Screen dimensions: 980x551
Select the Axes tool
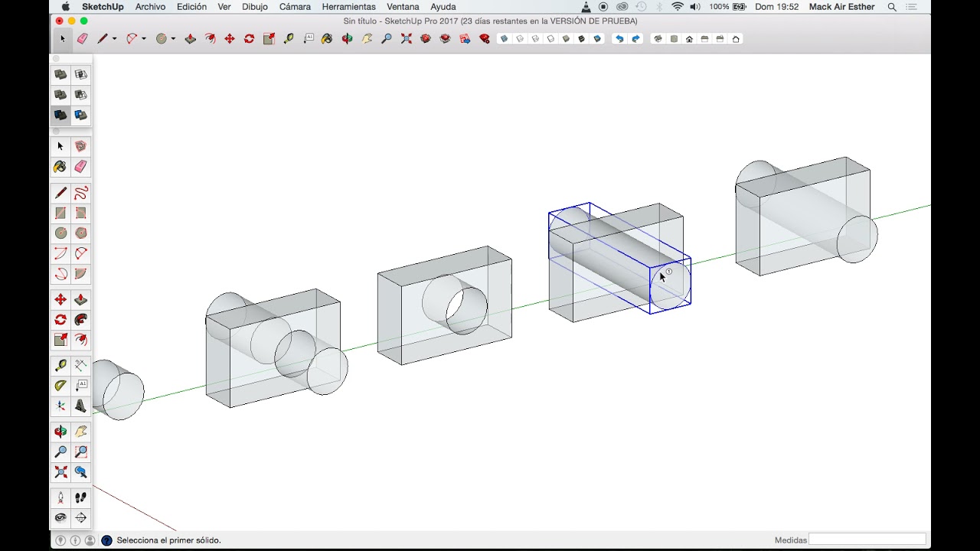click(x=60, y=406)
